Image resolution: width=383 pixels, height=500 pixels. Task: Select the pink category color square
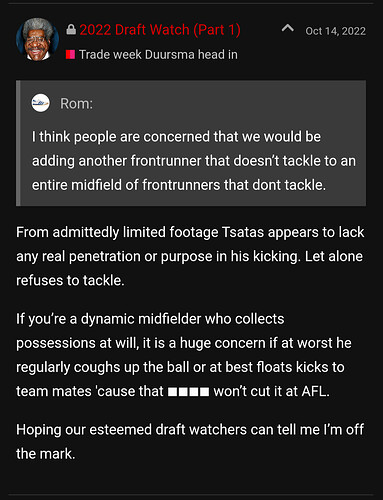tap(70, 54)
